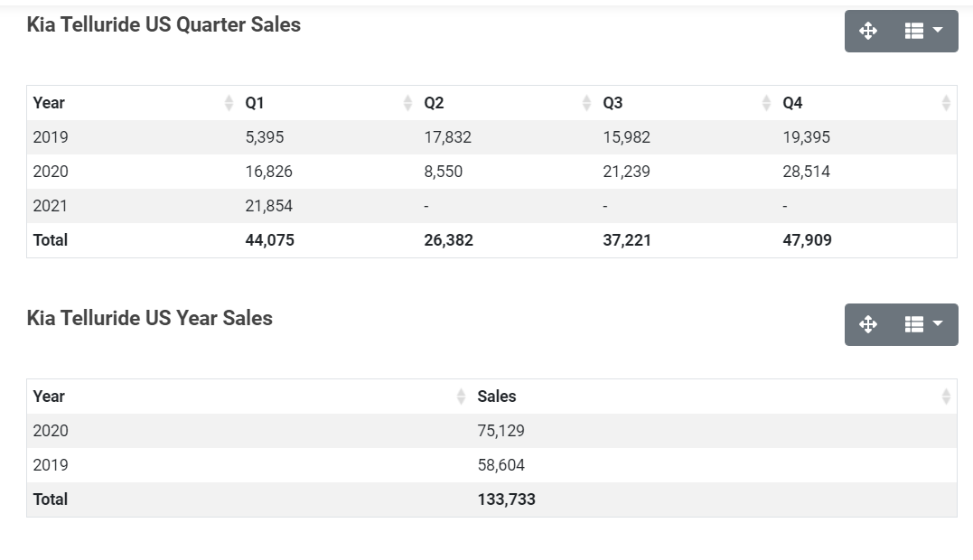Click sort arrows for the Sales column
The height and width of the screenshot is (560, 973).
946,397
